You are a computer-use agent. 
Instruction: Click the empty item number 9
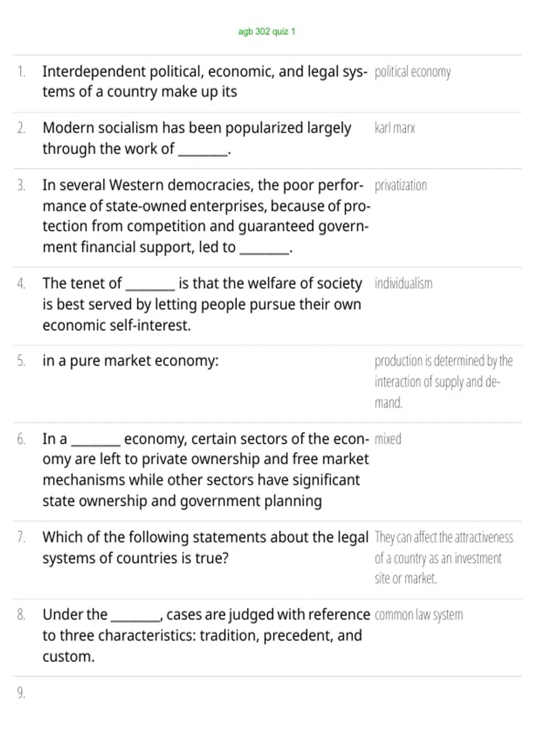pyautogui.click(x=21, y=693)
